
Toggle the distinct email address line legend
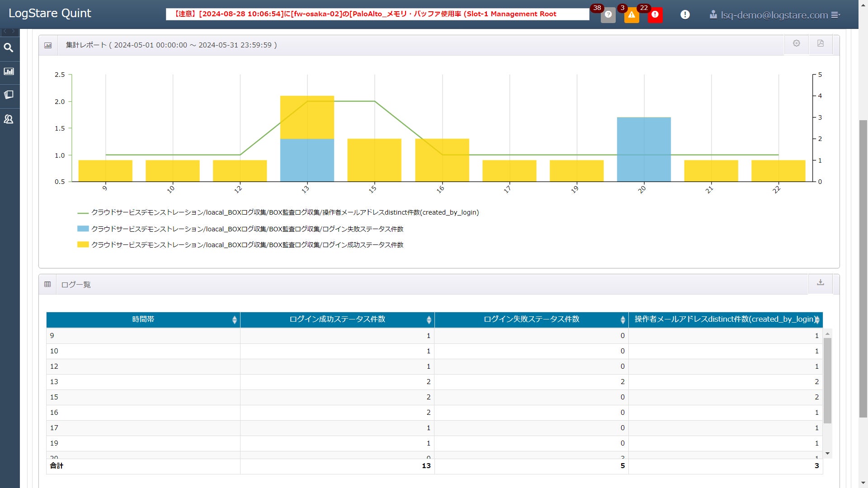click(x=285, y=212)
